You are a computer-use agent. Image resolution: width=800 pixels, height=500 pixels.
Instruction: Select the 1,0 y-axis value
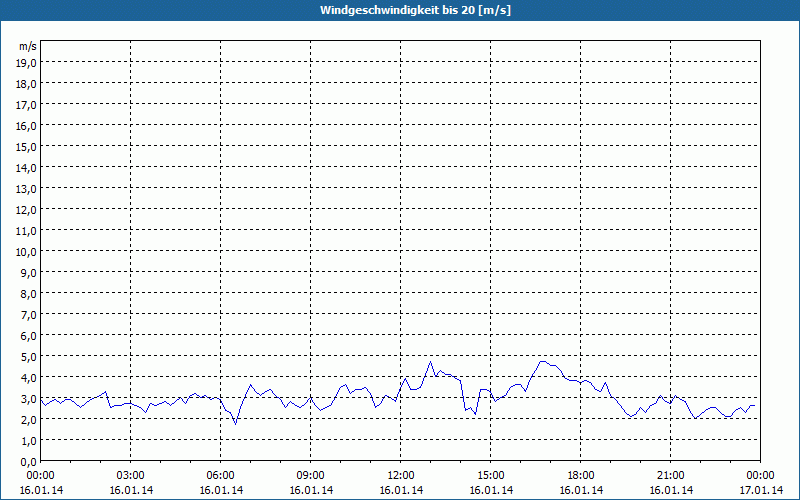point(30,440)
